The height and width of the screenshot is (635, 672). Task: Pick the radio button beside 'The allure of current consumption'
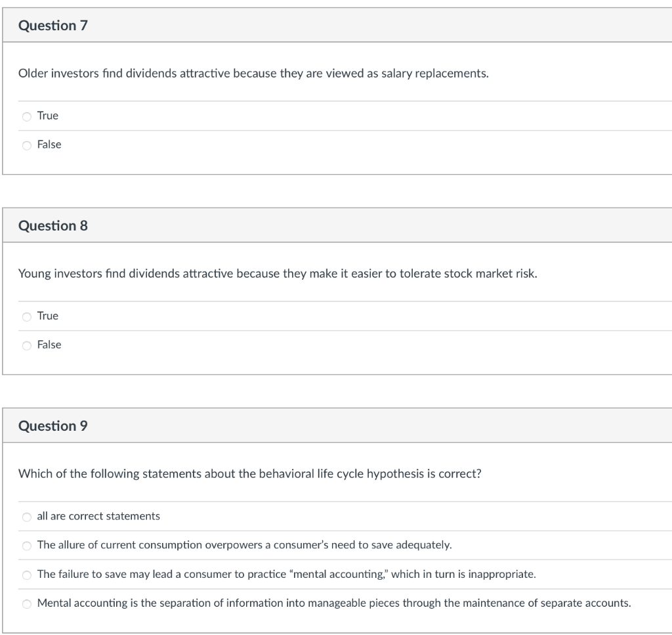coord(27,546)
